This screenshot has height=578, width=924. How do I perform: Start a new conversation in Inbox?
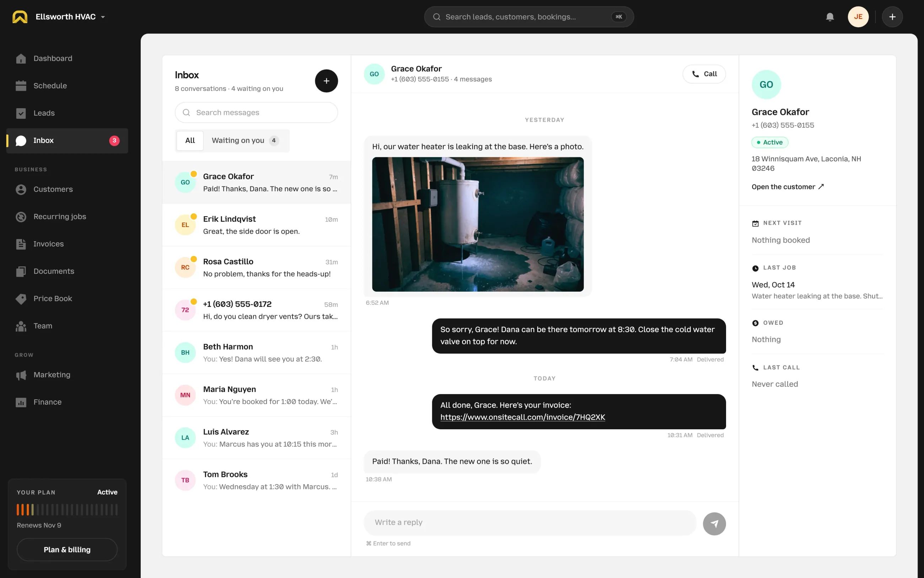(x=326, y=81)
